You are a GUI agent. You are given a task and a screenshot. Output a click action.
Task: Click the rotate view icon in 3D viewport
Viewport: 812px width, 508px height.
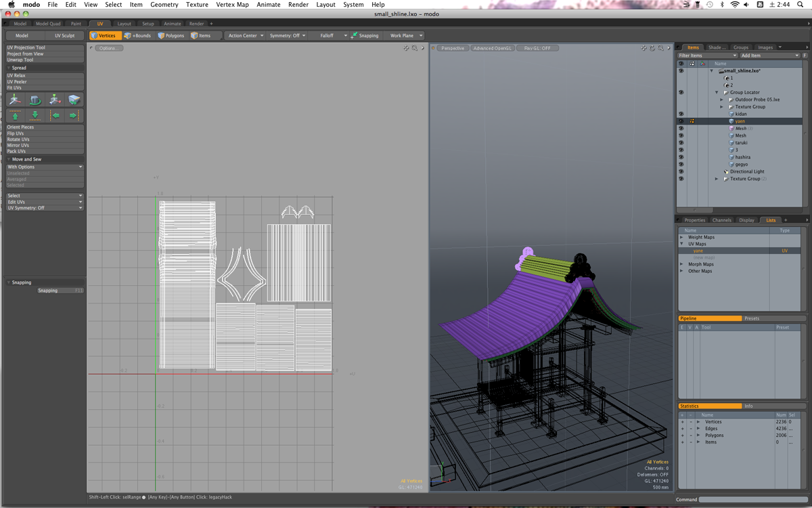(x=652, y=48)
